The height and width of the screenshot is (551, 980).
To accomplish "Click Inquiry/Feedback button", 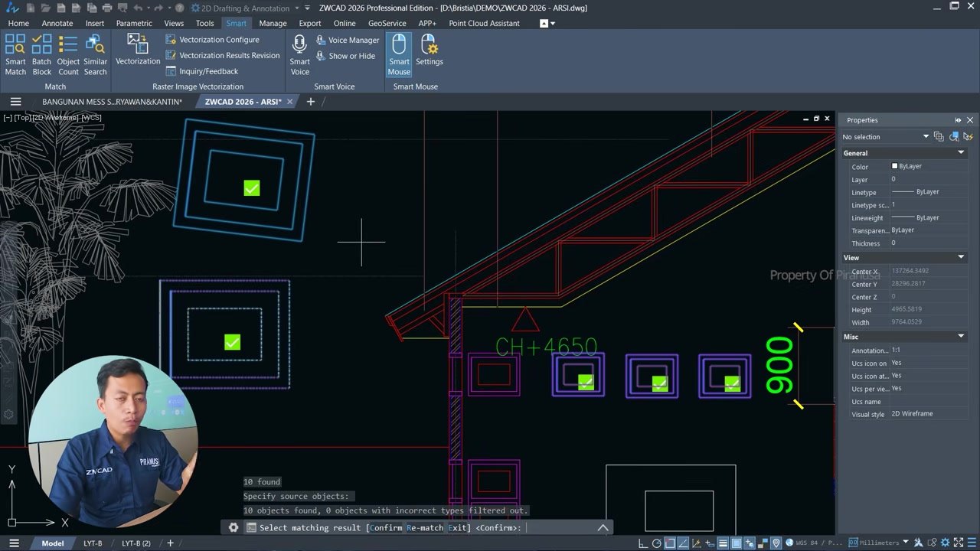I will [202, 71].
